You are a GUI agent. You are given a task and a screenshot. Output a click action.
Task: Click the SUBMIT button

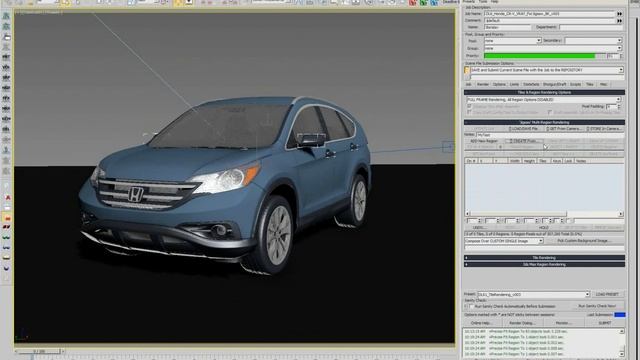click(x=605, y=323)
